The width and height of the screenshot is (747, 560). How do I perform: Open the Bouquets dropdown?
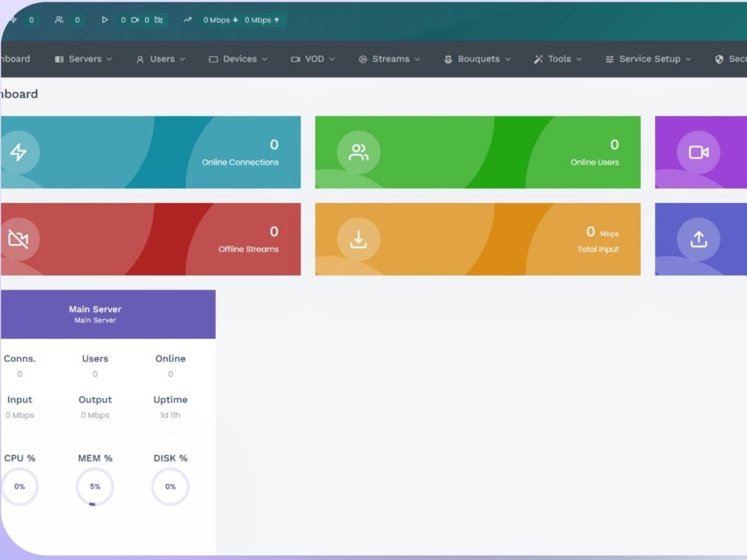pyautogui.click(x=477, y=58)
